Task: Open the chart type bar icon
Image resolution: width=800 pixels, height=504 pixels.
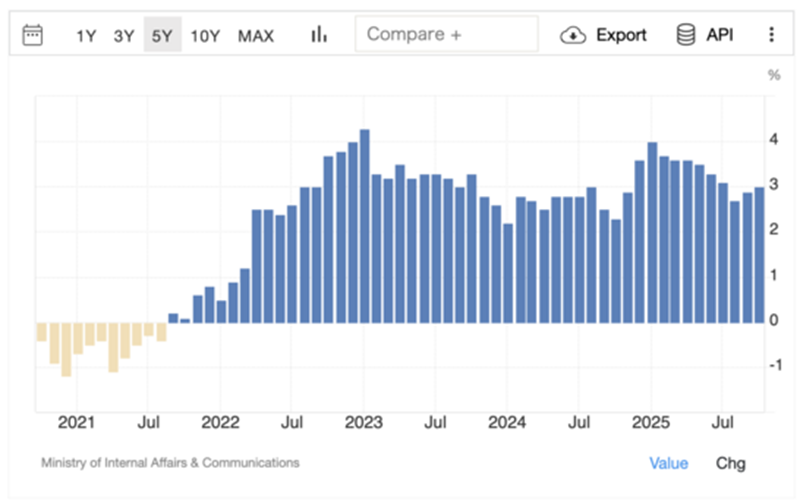Action: pyautogui.click(x=319, y=35)
